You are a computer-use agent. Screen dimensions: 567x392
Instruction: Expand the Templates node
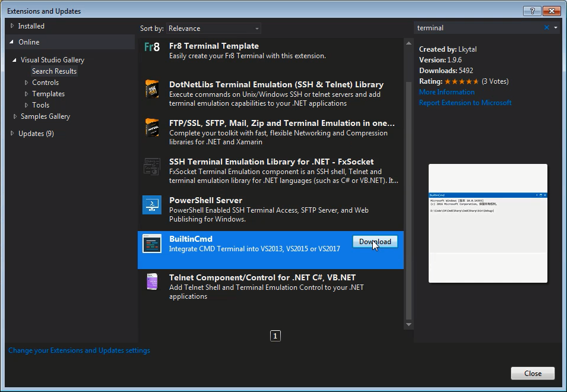coord(26,94)
